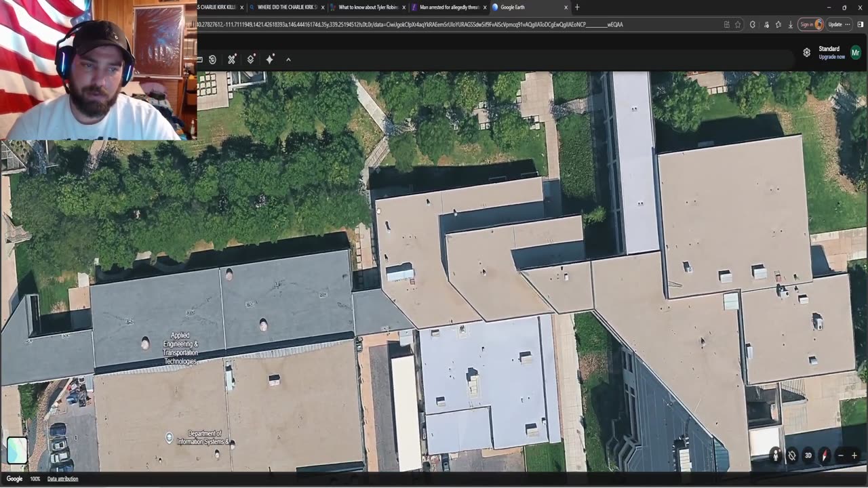Image resolution: width=868 pixels, height=488 pixels.
Task: Collapse the Google Earth toolbar chevron
Action: click(x=288, y=60)
